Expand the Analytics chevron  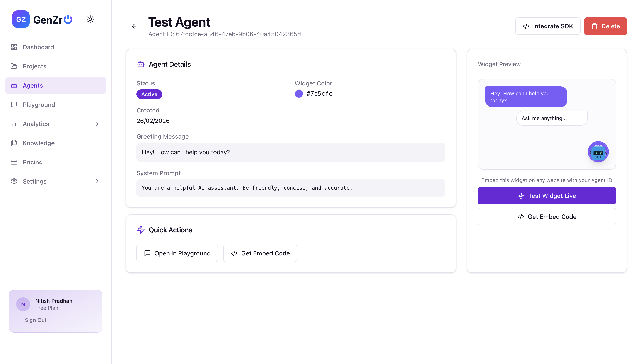coord(97,124)
